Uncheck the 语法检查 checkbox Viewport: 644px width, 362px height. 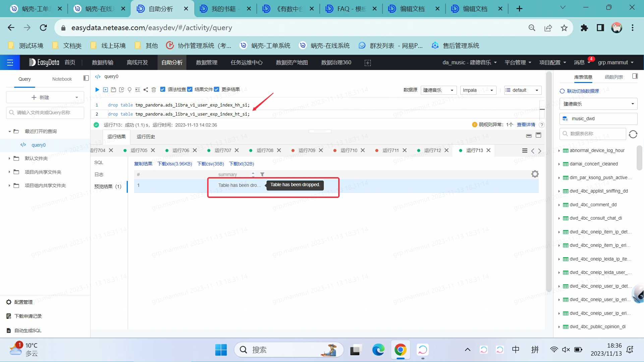163,89
